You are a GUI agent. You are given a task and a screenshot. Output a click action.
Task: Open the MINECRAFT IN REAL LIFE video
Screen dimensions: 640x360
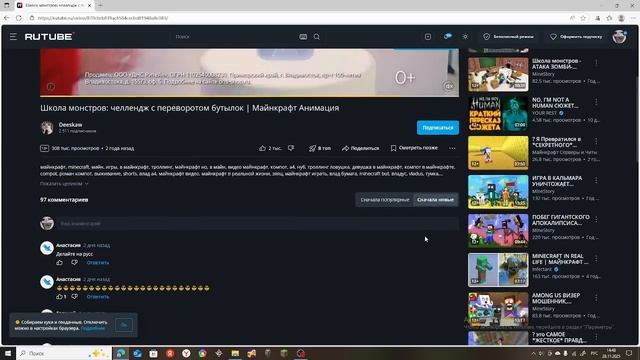pyautogui.click(x=498, y=270)
